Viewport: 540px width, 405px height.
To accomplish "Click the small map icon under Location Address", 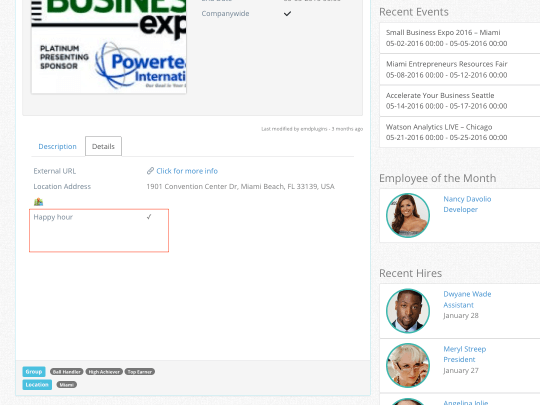I will [x=38, y=201].
